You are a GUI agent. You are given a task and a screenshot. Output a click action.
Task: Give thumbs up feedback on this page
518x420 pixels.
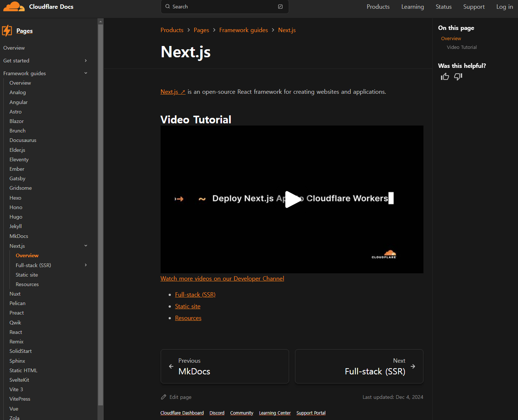point(445,77)
